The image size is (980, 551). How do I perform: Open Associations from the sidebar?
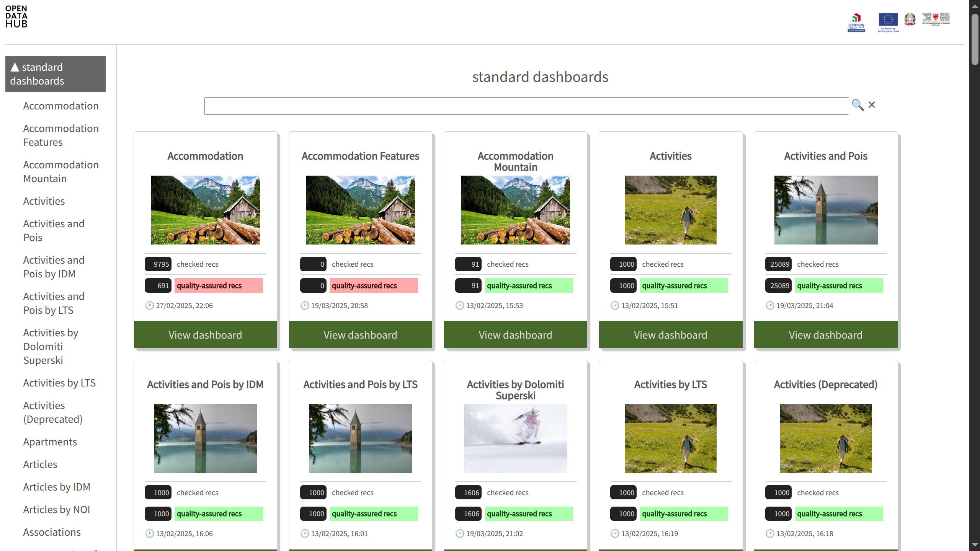coord(52,532)
